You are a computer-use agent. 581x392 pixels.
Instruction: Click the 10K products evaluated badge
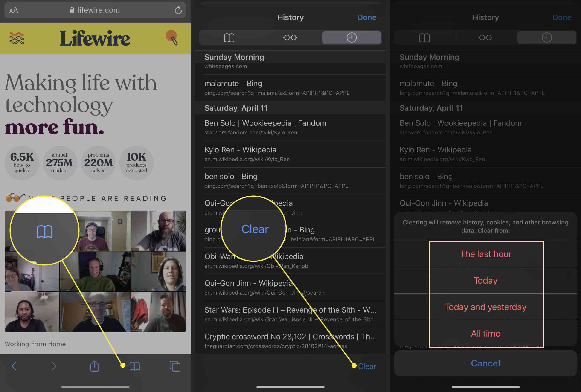(136, 163)
